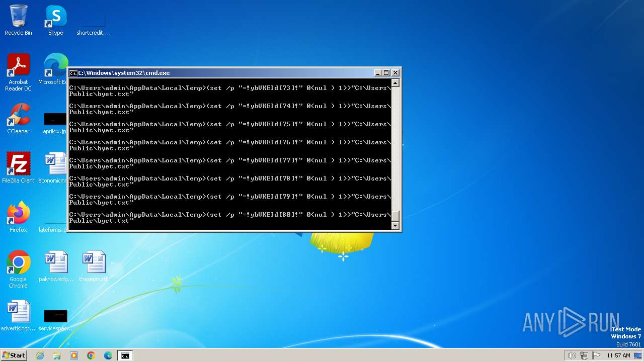This screenshot has width=644, height=362.
Task: Open the network tray icon
Action: point(584,355)
